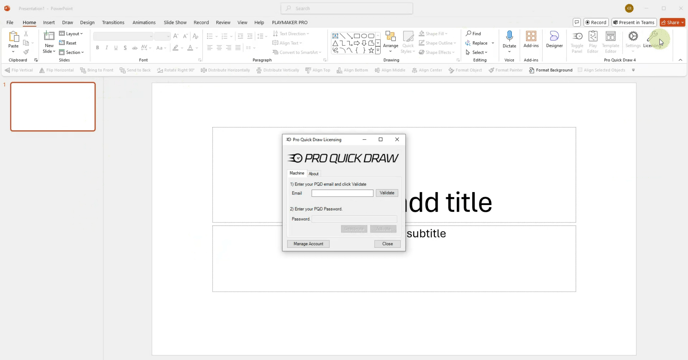Toggle the Italic formatting button
The height and width of the screenshot is (360, 688).
pos(107,48)
